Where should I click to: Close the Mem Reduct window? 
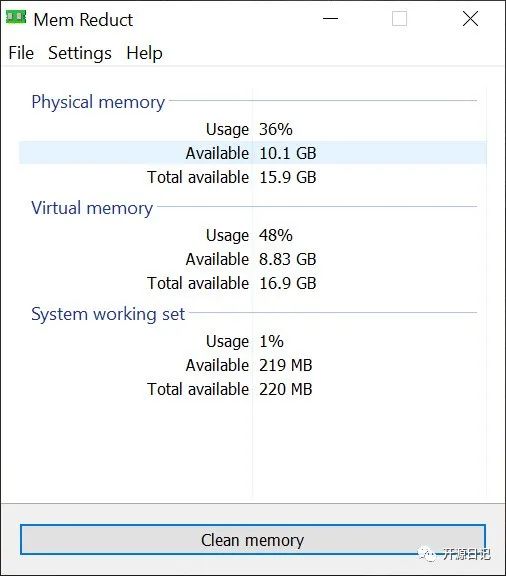(470, 18)
